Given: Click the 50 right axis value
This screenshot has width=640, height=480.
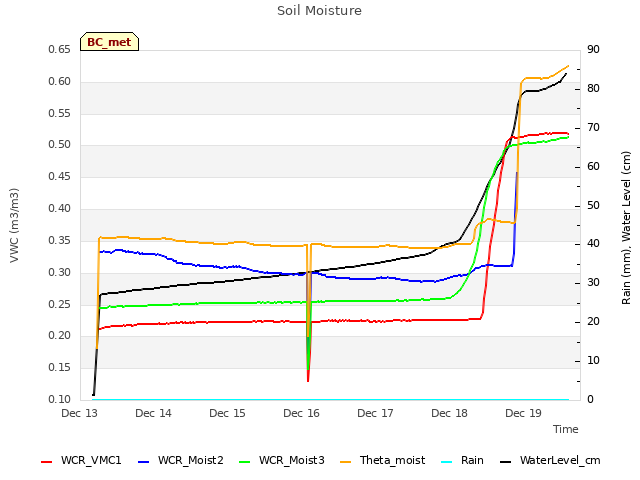Looking at the screenshot, I should click(x=593, y=205).
